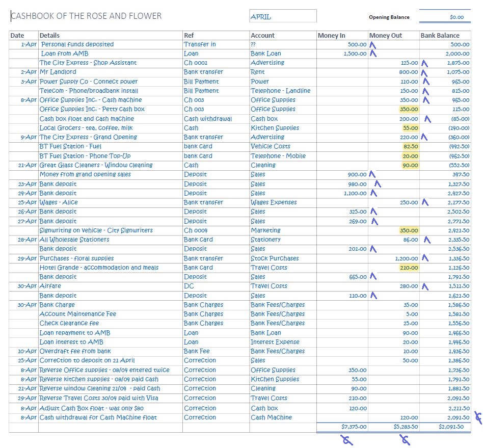This screenshot has width=483, height=448.
Task: Select the 'Transfer in' reference cell
Action: tap(200, 44)
